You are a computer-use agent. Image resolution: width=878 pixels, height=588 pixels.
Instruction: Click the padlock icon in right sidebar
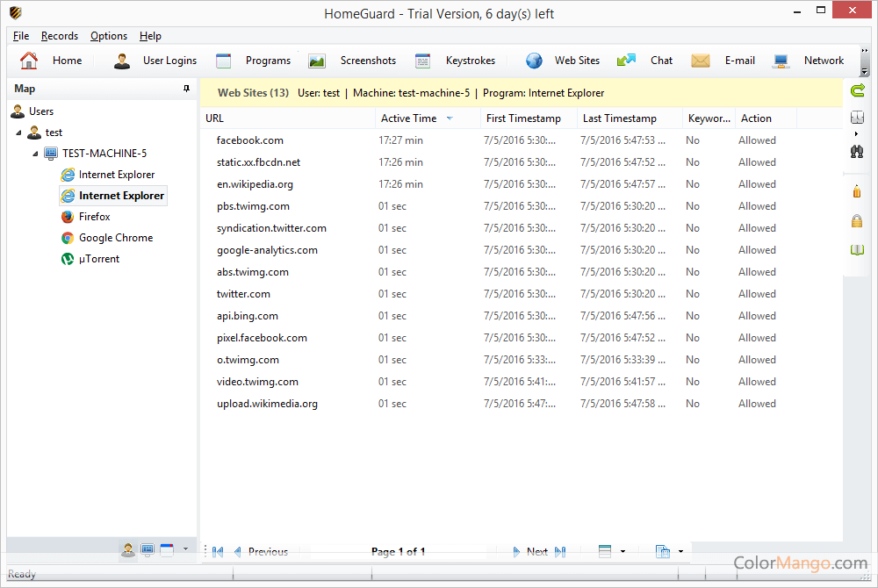pos(858,221)
